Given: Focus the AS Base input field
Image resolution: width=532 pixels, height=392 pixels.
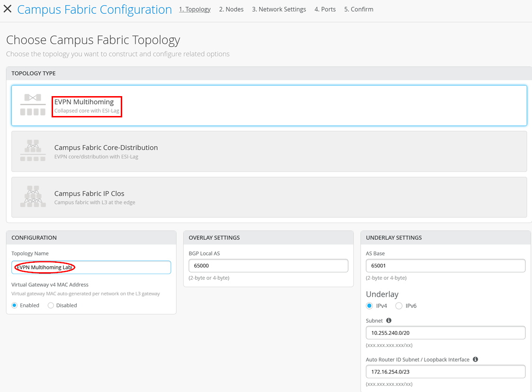Looking at the screenshot, I should pyautogui.click(x=445, y=266).
